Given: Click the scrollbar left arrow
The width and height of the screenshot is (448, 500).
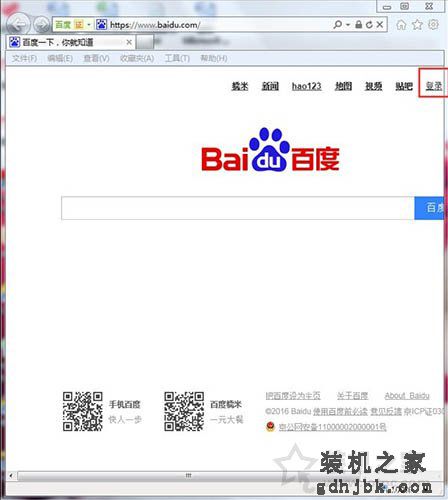Looking at the screenshot, I should [x=11, y=475].
